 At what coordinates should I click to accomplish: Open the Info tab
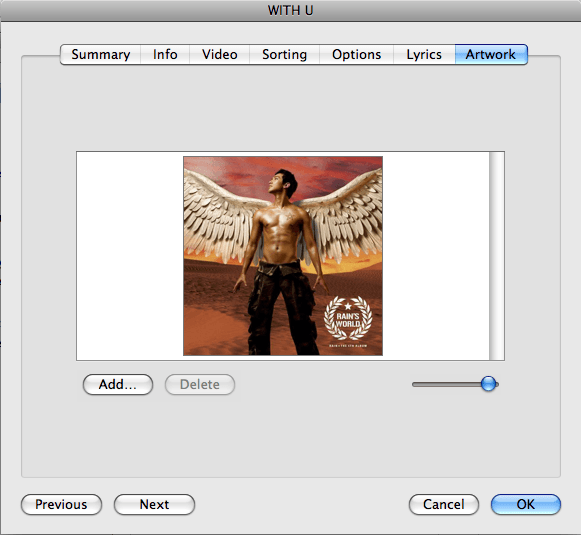coord(165,54)
